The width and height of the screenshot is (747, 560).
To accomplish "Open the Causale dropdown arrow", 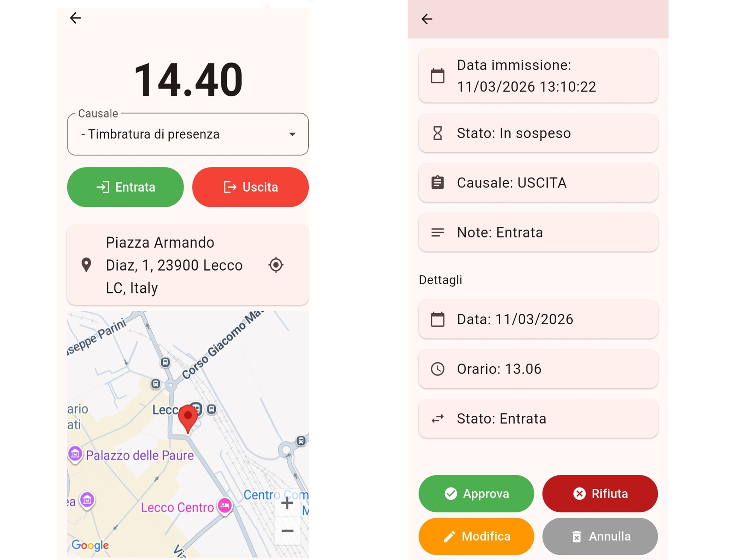I will [293, 134].
